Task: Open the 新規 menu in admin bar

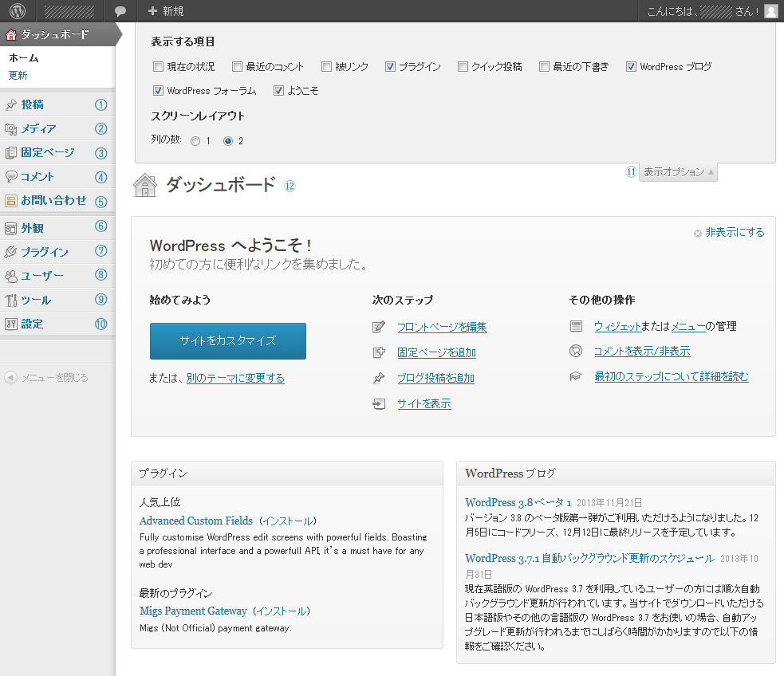Action: pyautogui.click(x=166, y=11)
